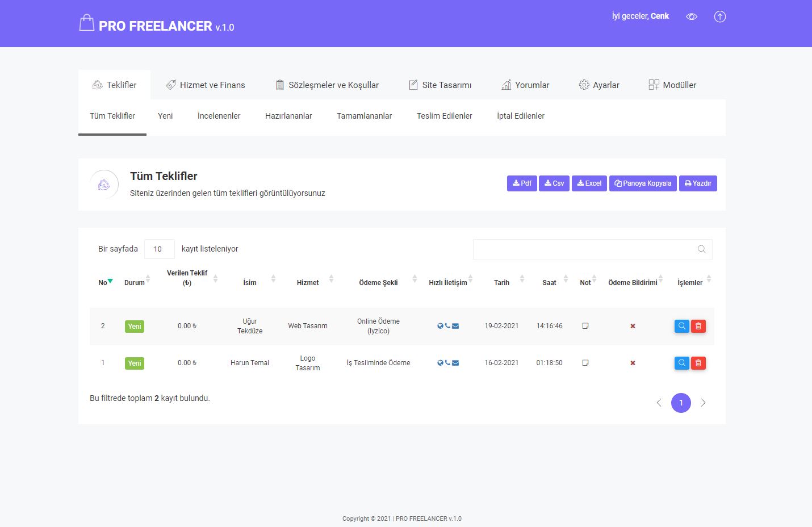Export table as Csv
This screenshot has height=527, width=812.
[554, 183]
